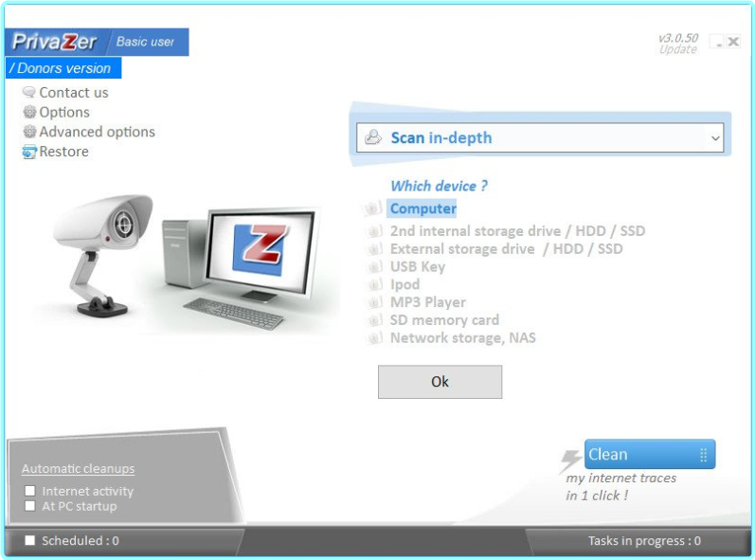Click the v3.0.50 version text
755x560 pixels.
click(678, 38)
